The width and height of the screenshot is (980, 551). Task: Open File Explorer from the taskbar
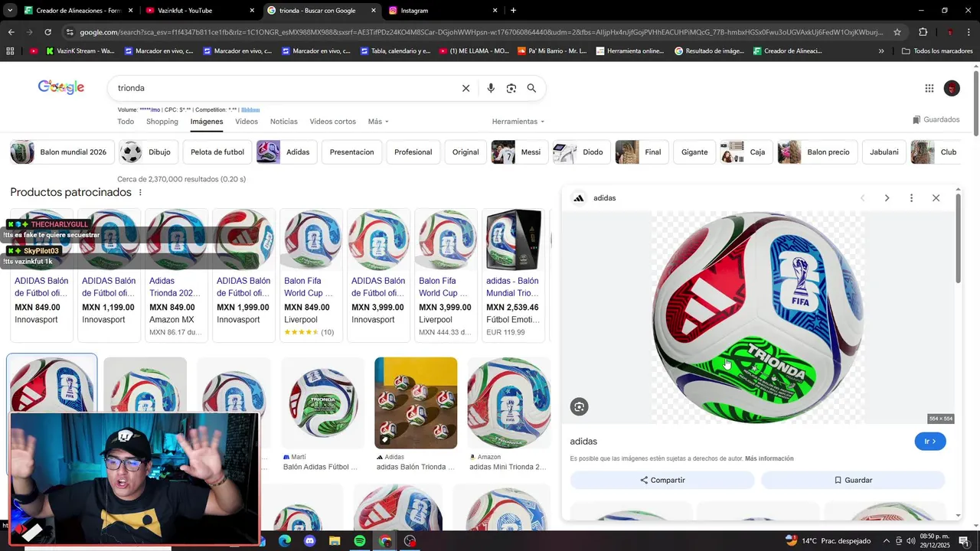(335, 541)
